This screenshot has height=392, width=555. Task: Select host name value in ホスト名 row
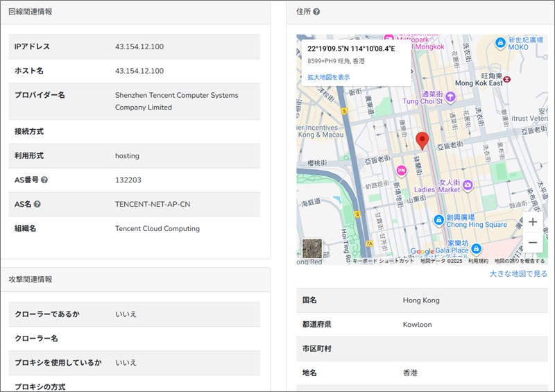(x=139, y=71)
